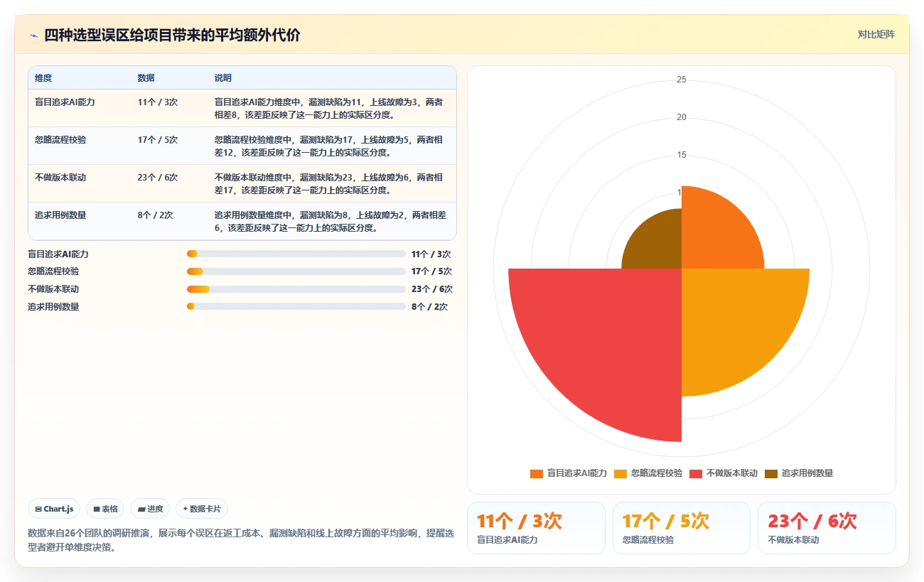The image size is (924, 582).
Task: Click the red 不做版本联动 legend color box
Action: (x=696, y=473)
